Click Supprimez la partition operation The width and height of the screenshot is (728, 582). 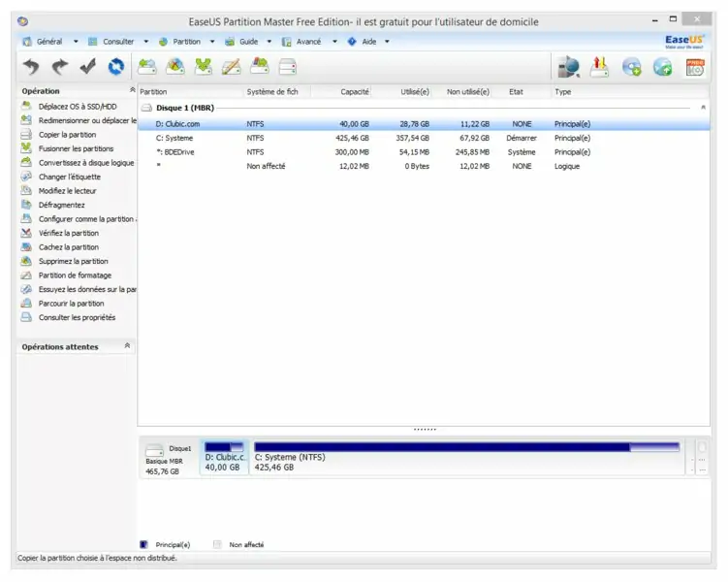click(74, 261)
